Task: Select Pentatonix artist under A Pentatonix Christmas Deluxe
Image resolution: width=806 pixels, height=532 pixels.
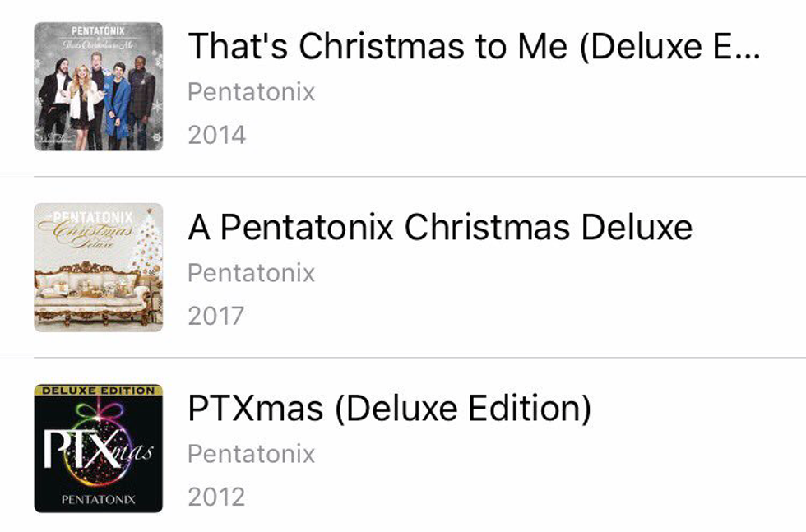Action: 251,272
